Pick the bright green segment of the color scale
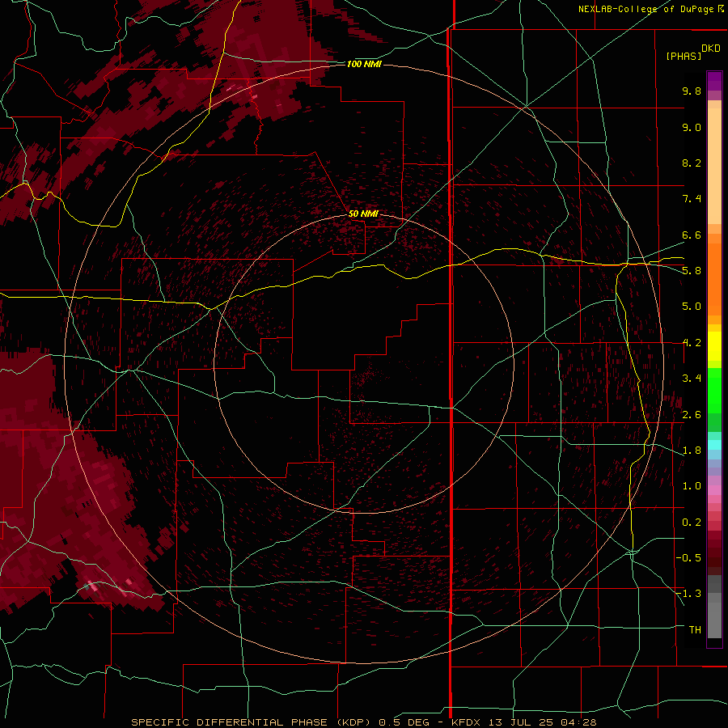 tap(714, 391)
